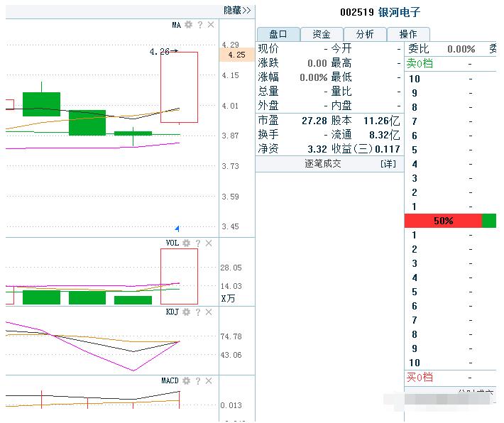Open MA indicator settings gear
Image resolution: width=504 pixels, height=423 pixels.
click(x=189, y=24)
